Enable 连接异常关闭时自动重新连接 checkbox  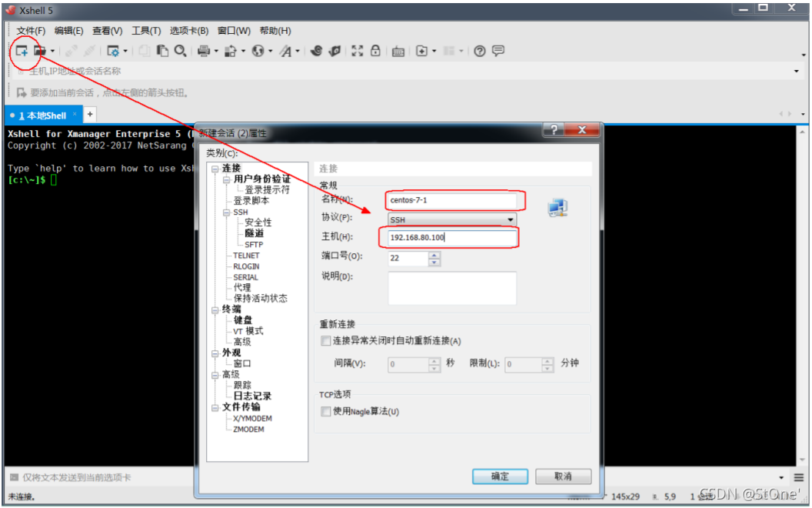click(326, 340)
